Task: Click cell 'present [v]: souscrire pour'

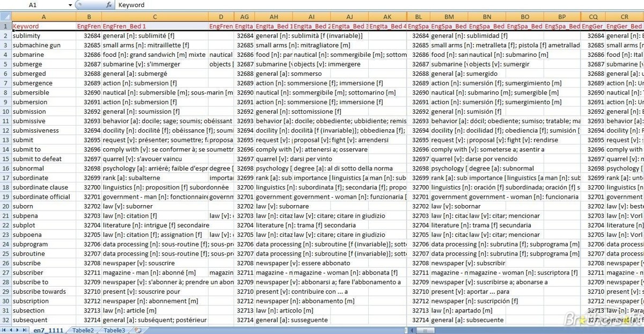Action: point(155,292)
